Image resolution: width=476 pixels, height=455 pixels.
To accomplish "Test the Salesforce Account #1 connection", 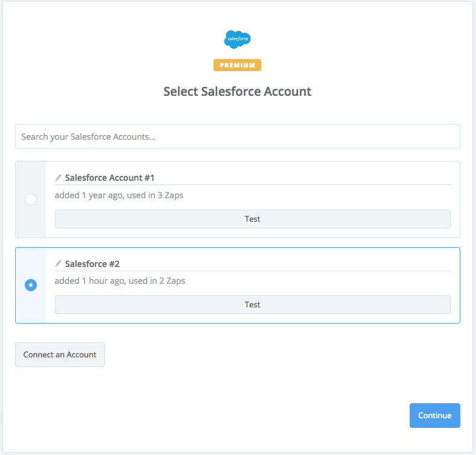I will coord(253,219).
